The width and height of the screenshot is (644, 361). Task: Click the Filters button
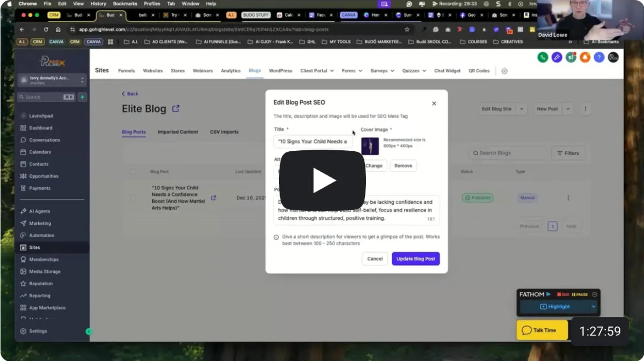click(x=568, y=153)
